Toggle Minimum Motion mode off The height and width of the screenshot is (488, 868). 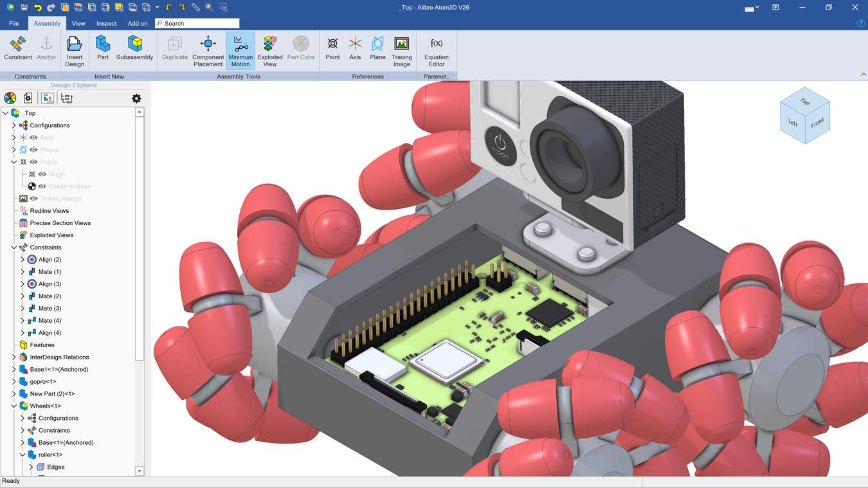(240, 48)
